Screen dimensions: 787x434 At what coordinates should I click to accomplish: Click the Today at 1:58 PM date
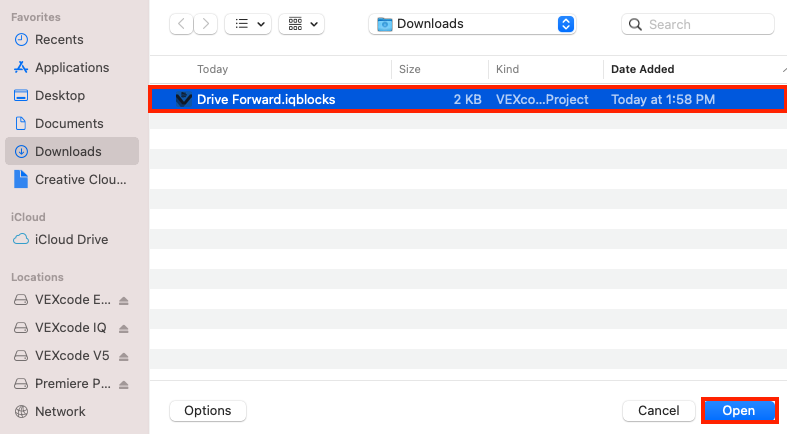pyautogui.click(x=663, y=99)
